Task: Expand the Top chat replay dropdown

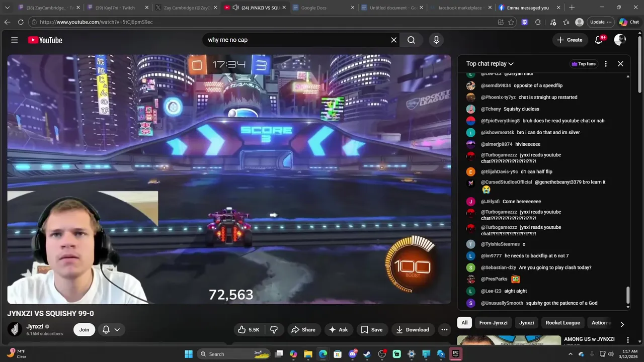Action: coord(490,64)
